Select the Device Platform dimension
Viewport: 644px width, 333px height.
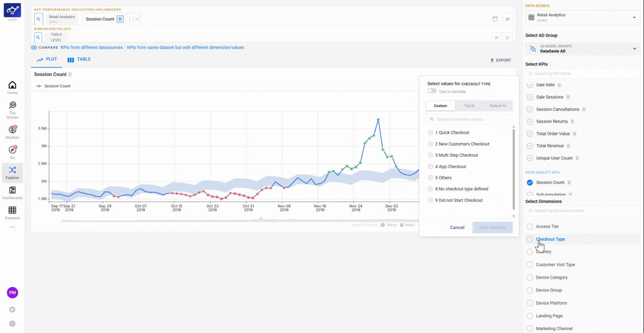click(x=530, y=303)
